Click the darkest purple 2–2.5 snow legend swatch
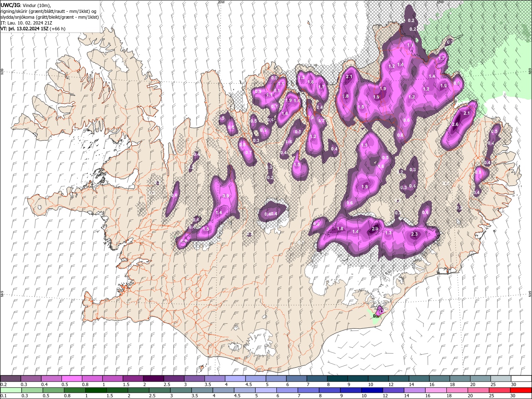The image size is (532, 399). pos(154,379)
